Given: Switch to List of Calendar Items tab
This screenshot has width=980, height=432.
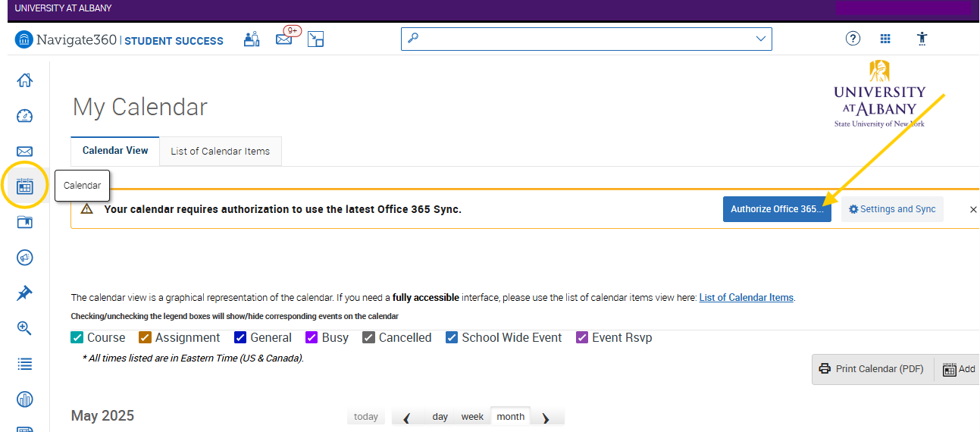Looking at the screenshot, I should tap(220, 151).
